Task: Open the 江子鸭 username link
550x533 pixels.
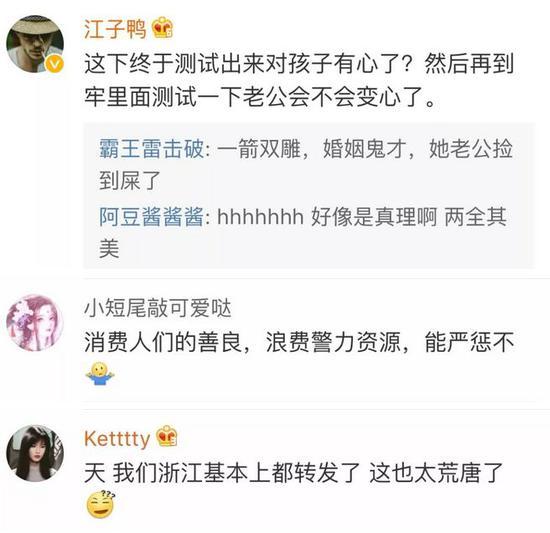Action: pyautogui.click(x=115, y=28)
